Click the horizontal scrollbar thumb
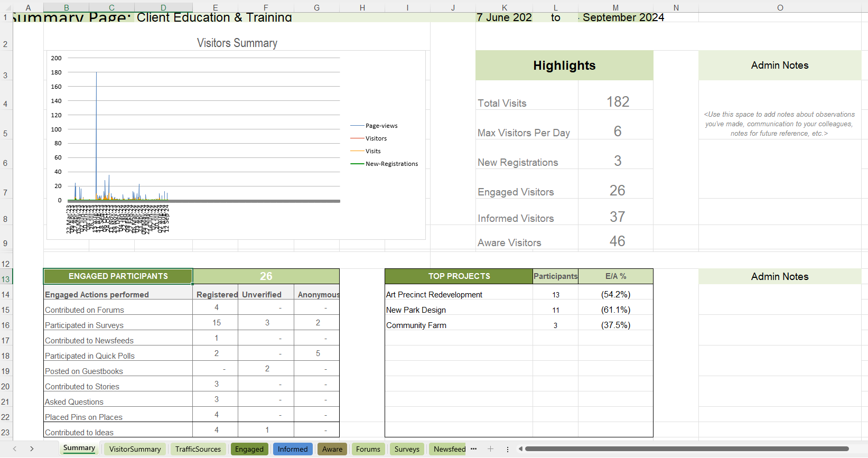This screenshot has height=458, width=868. tap(687, 449)
